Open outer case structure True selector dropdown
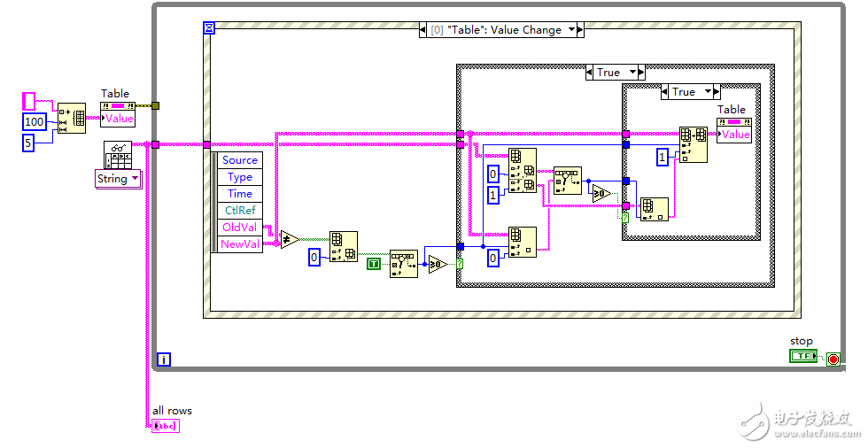 [x=632, y=73]
